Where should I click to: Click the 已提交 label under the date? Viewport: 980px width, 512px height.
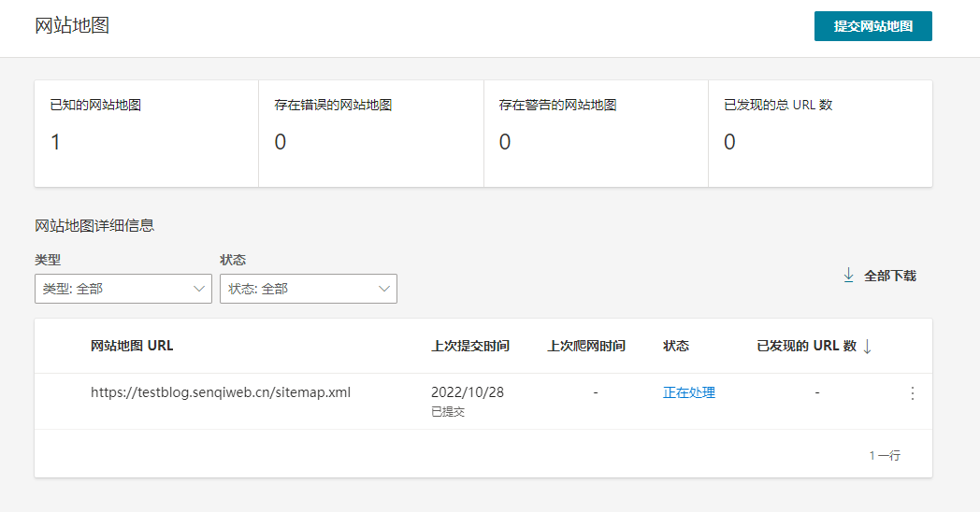[448, 412]
